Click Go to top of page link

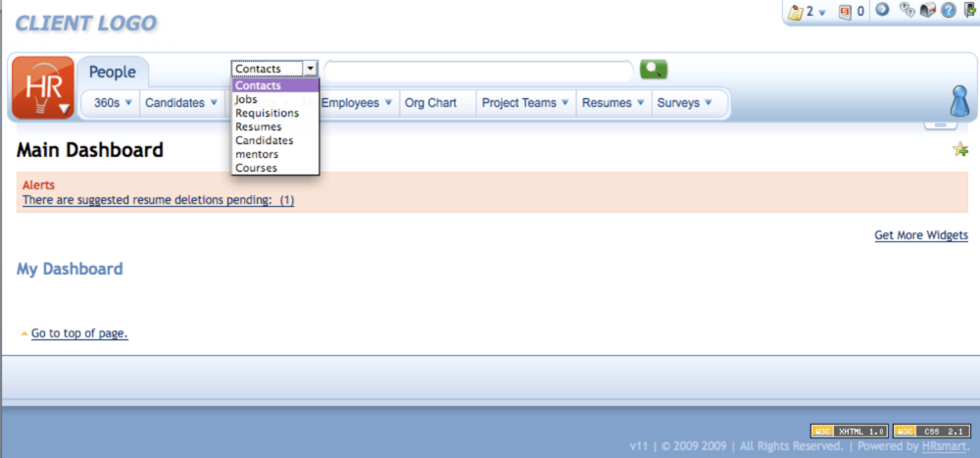pyautogui.click(x=79, y=333)
